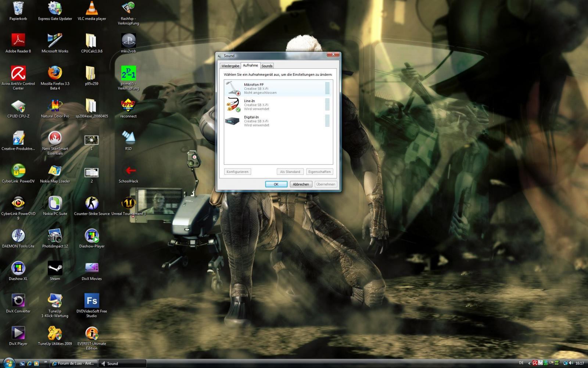Click the Mikrofon FP level meter
This screenshot has width=588, height=368.
327,88
